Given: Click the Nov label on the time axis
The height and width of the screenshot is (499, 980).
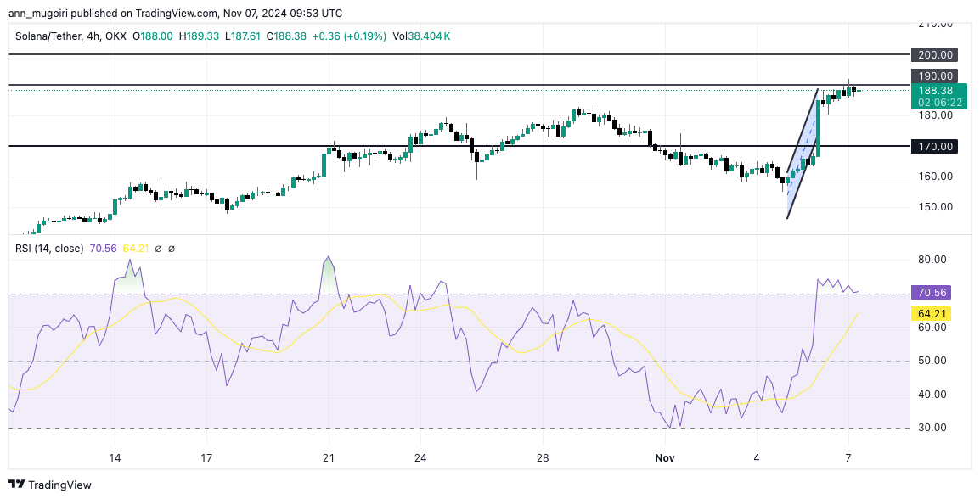Looking at the screenshot, I should coord(665,457).
